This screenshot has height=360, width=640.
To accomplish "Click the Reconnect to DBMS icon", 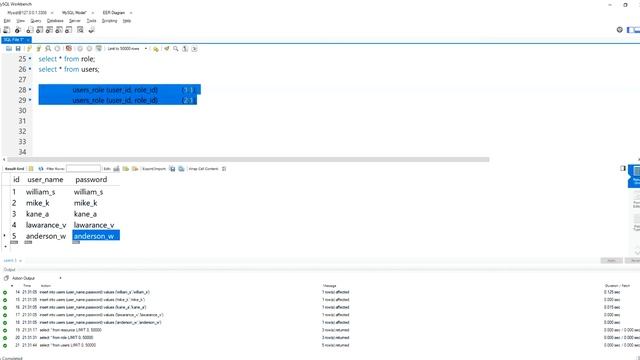I will click(91, 30).
